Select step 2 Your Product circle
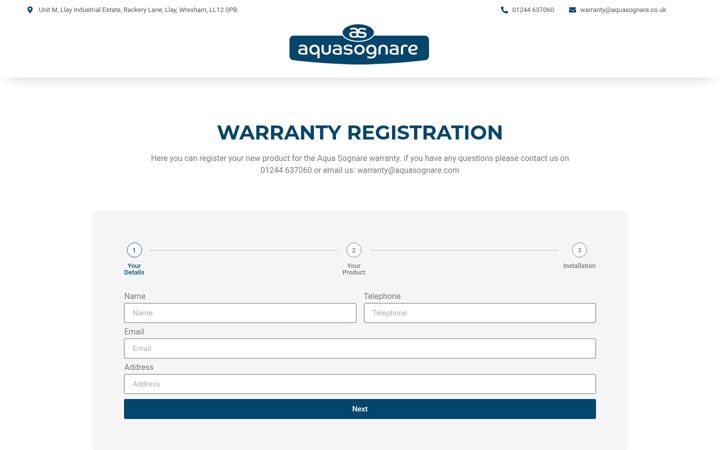 pos(354,250)
